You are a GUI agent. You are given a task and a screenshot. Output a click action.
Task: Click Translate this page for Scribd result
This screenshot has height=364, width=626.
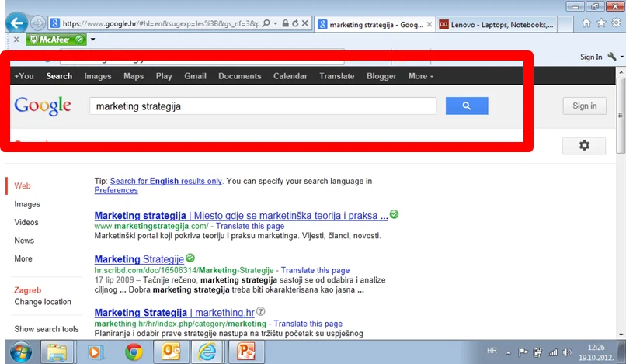click(315, 270)
